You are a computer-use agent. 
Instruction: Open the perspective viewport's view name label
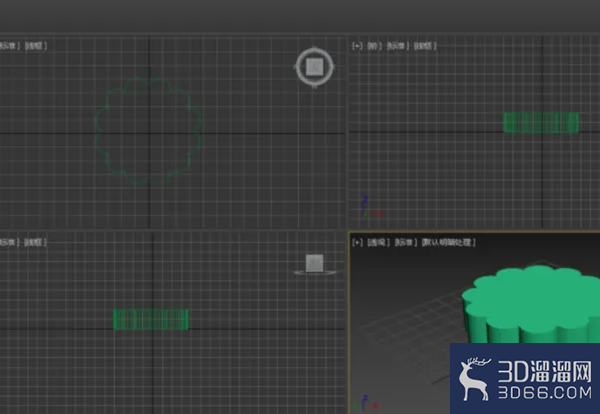378,243
